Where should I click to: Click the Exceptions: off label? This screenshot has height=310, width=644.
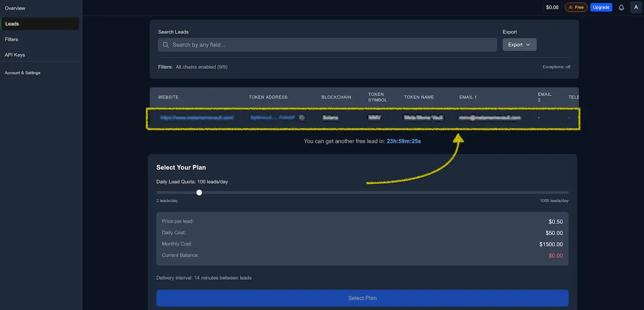(x=556, y=67)
